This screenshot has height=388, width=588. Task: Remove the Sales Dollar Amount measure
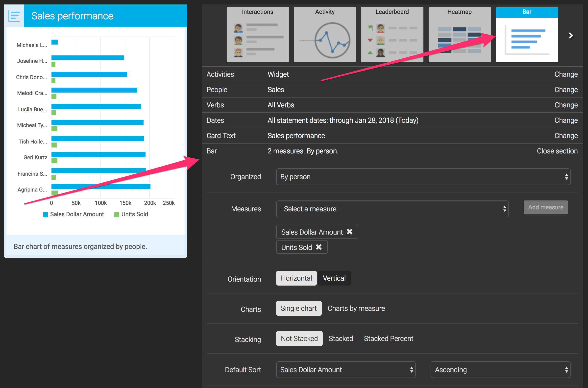click(x=349, y=232)
